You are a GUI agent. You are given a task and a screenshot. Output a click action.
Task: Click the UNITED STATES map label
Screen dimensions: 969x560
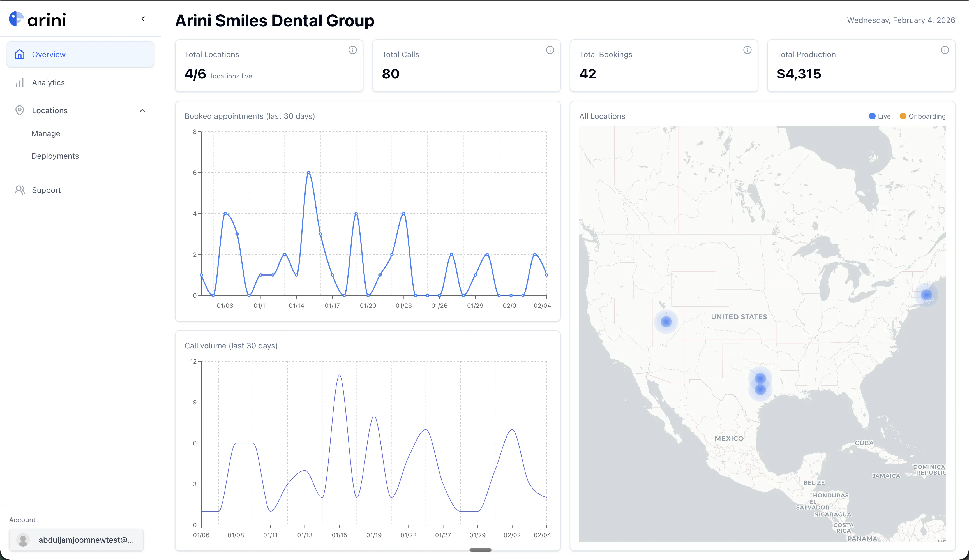739,317
